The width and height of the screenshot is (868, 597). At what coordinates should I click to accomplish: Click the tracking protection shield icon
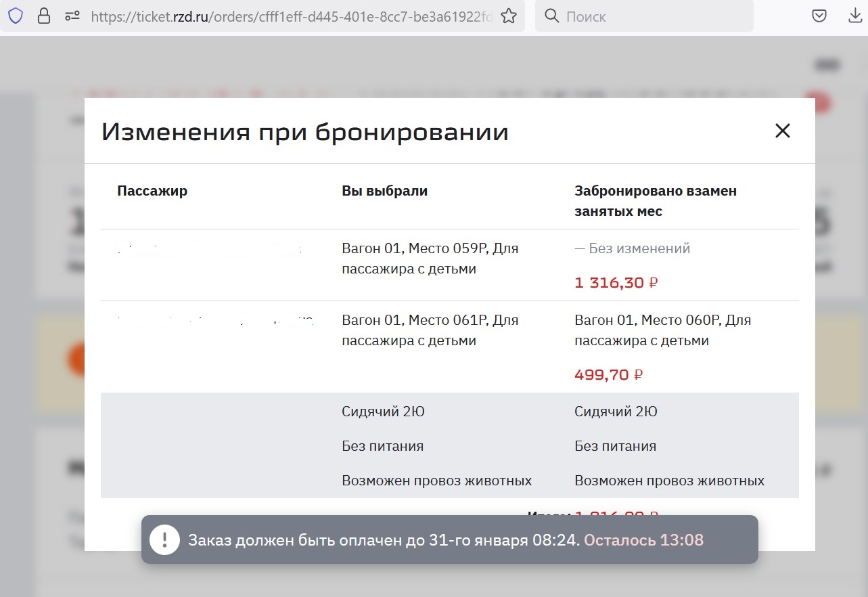coord(15,16)
